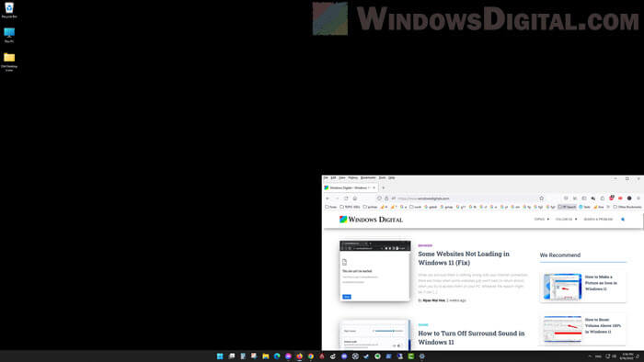Viewport: 644px width, 362px height.
Task: Show hidden icons in system tray
Action: point(590,356)
